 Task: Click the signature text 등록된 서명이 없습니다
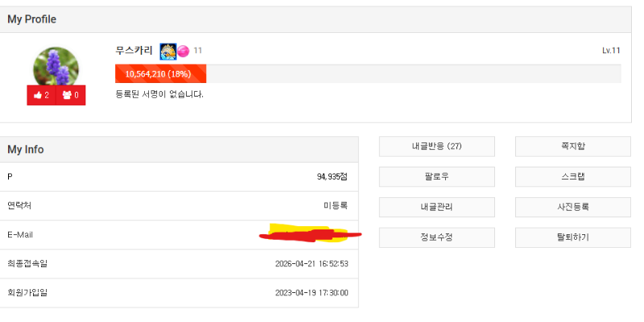pyautogui.click(x=159, y=94)
